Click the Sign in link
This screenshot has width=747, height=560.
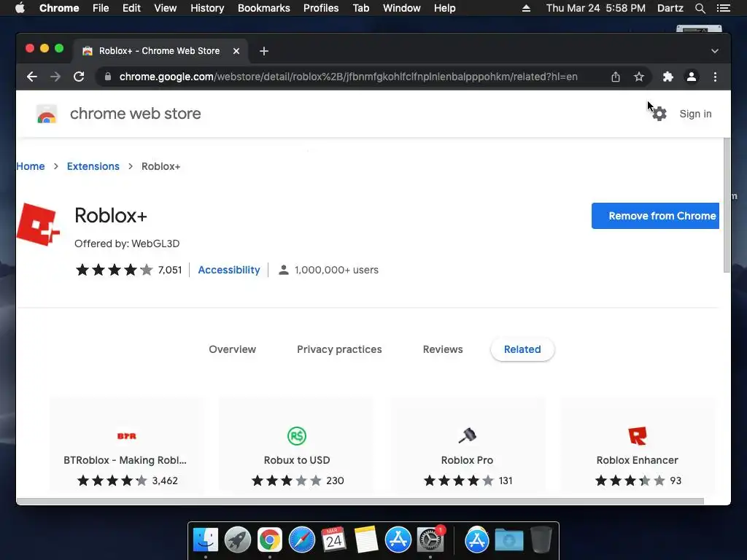pos(695,114)
